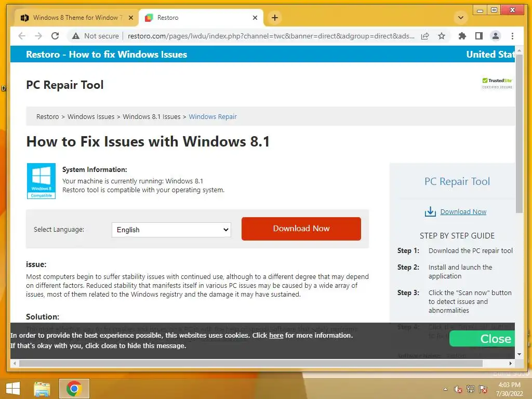The width and height of the screenshot is (532, 399).
Task: Open Chrome extensions puzzle icon
Action: coord(462,36)
